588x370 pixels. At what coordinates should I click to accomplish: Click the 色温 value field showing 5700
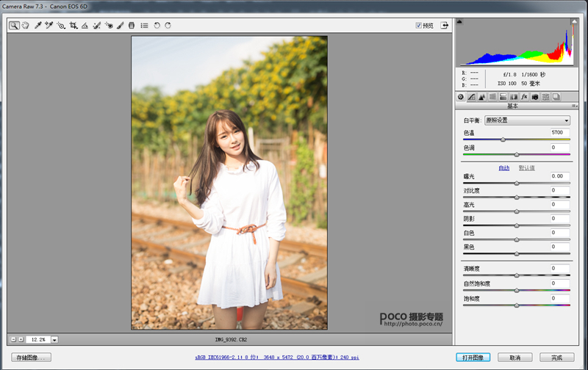[560, 133]
